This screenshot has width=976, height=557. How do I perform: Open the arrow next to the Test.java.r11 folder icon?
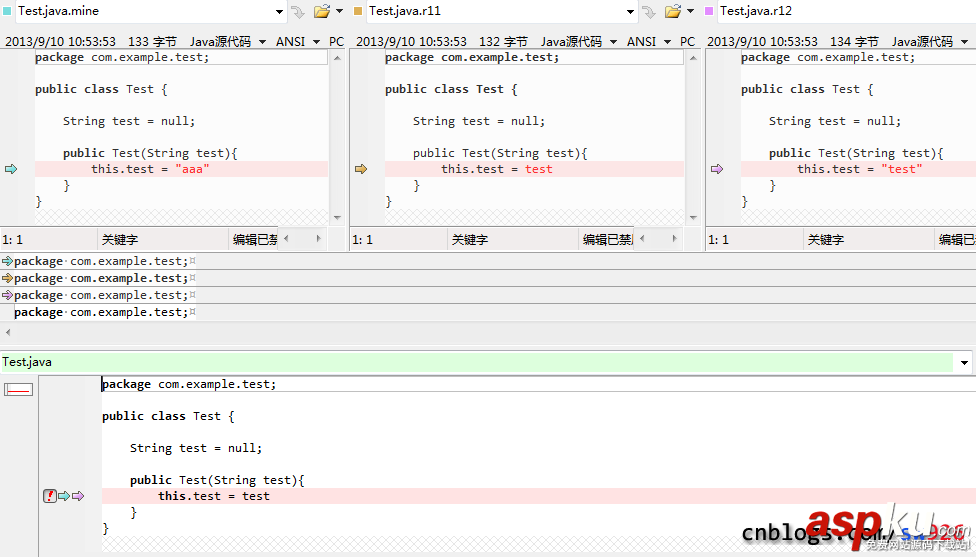click(690, 11)
